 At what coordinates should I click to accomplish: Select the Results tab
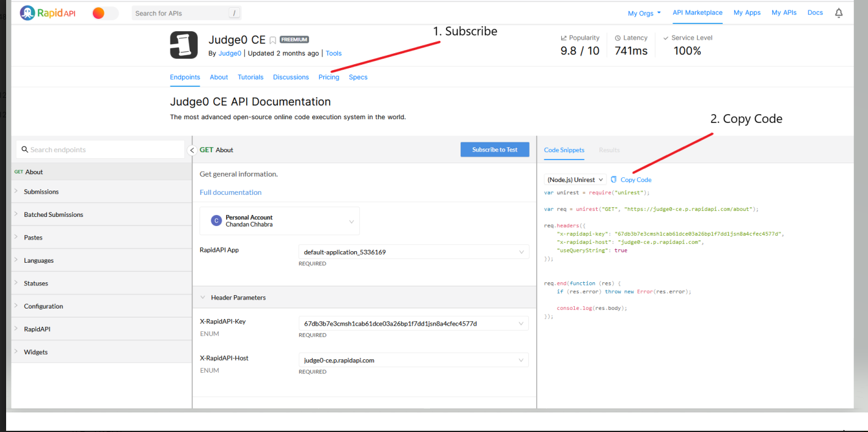(x=609, y=150)
